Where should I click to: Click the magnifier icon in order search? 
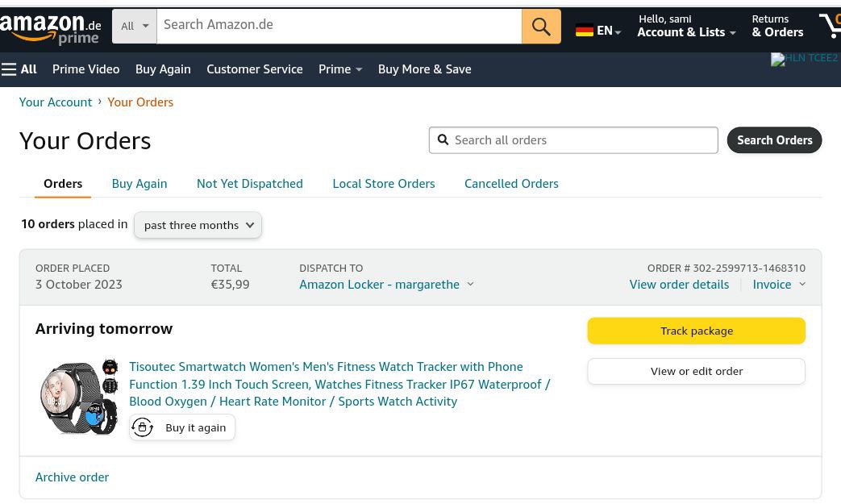click(x=443, y=140)
